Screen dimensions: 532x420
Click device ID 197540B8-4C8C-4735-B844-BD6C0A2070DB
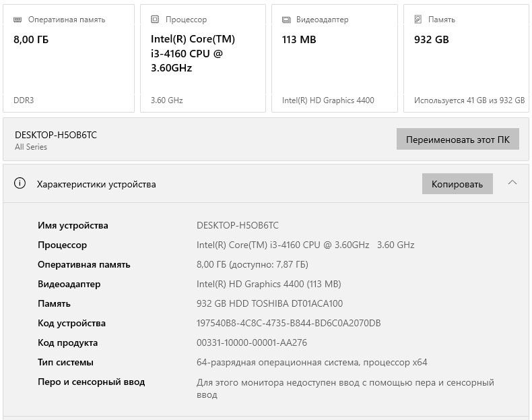click(x=288, y=323)
